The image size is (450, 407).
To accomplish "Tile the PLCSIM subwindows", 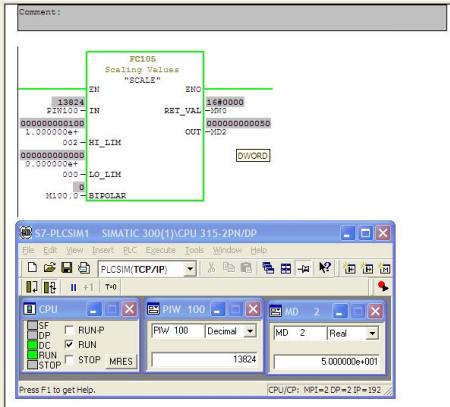I will click(x=286, y=268).
